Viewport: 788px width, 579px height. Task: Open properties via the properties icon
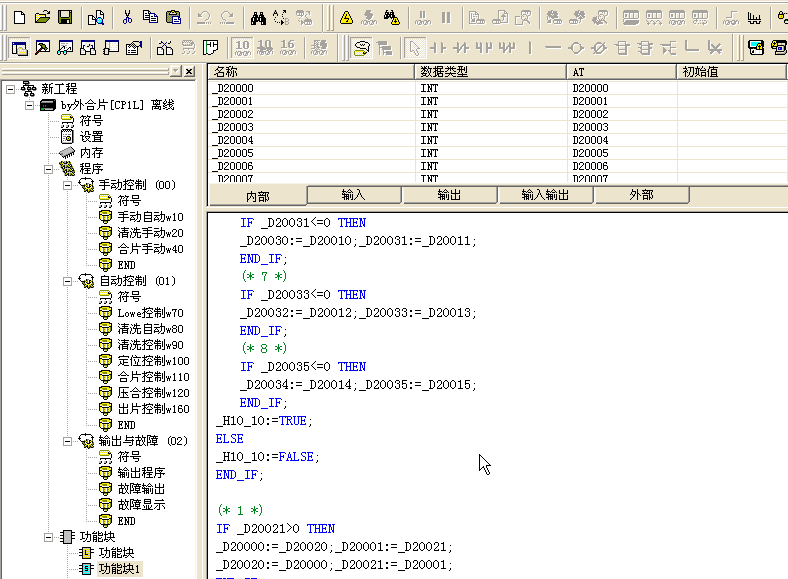(134, 48)
